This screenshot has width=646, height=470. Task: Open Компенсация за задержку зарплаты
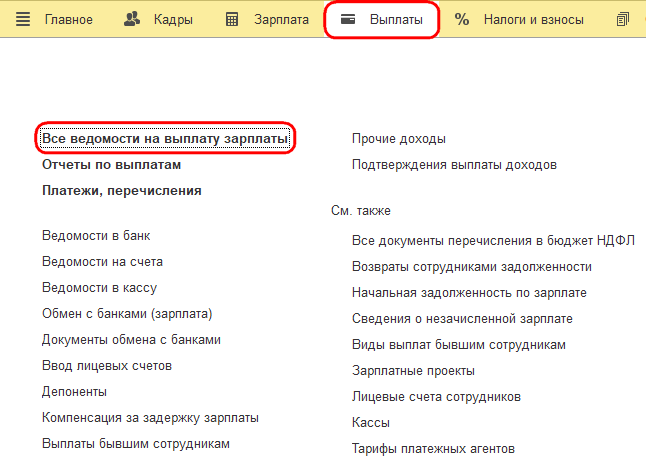[x=150, y=418]
